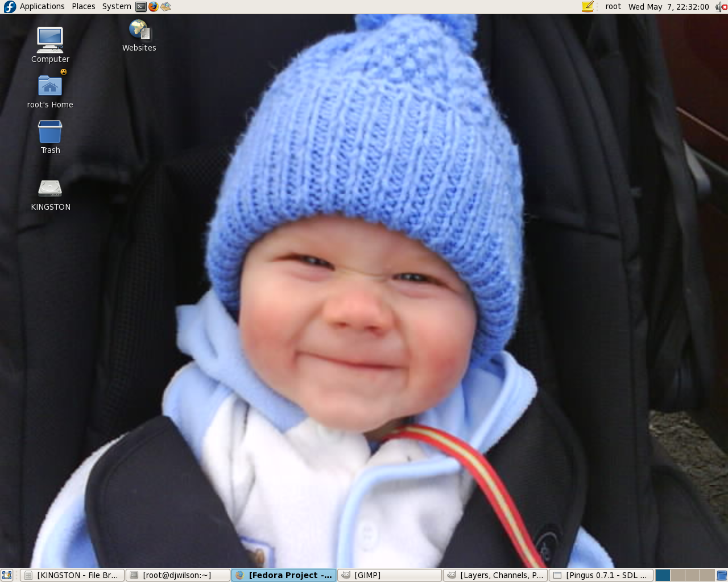Select the root's Home folder icon
This screenshot has height=582, width=728.
(50, 90)
